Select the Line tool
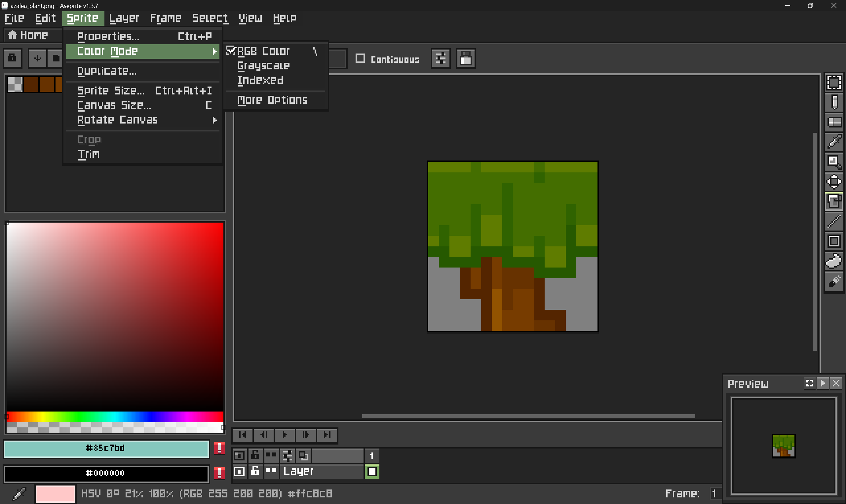This screenshot has height=504, width=846. pyautogui.click(x=834, y=221)
